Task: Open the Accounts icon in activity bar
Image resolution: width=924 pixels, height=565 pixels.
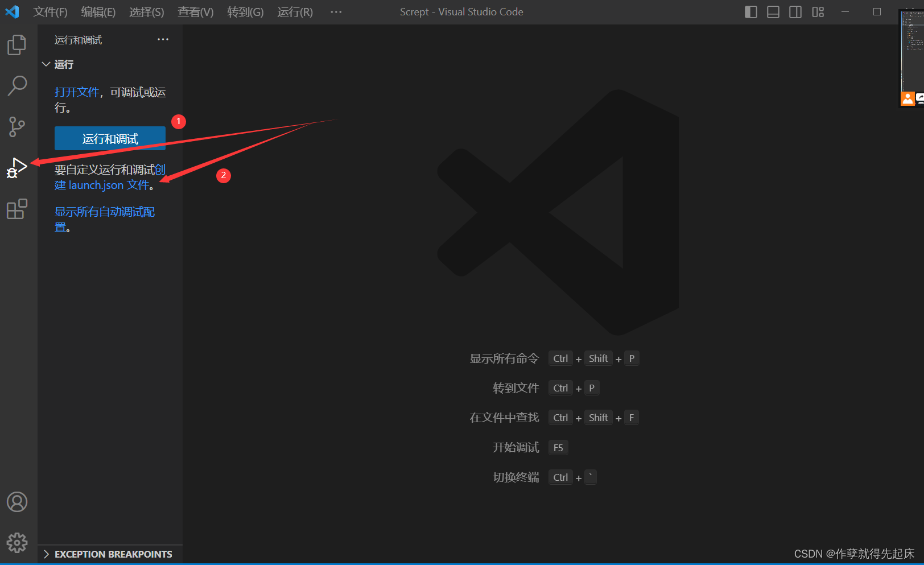Action: [x=16, y=502]
